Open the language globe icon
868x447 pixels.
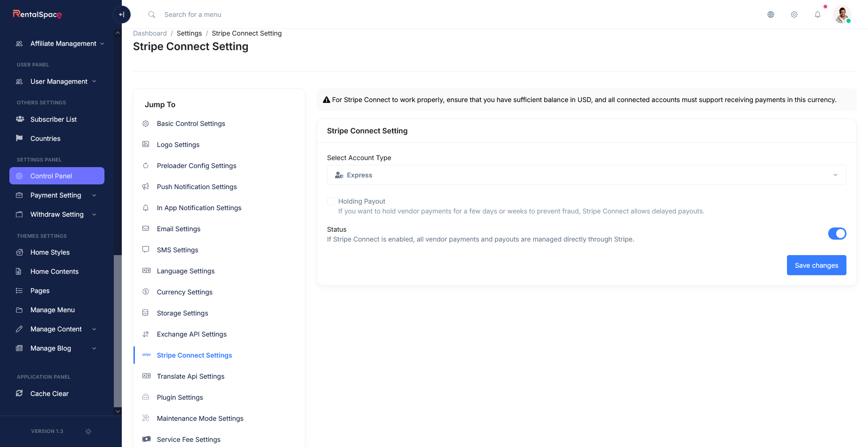click(771, 15)
